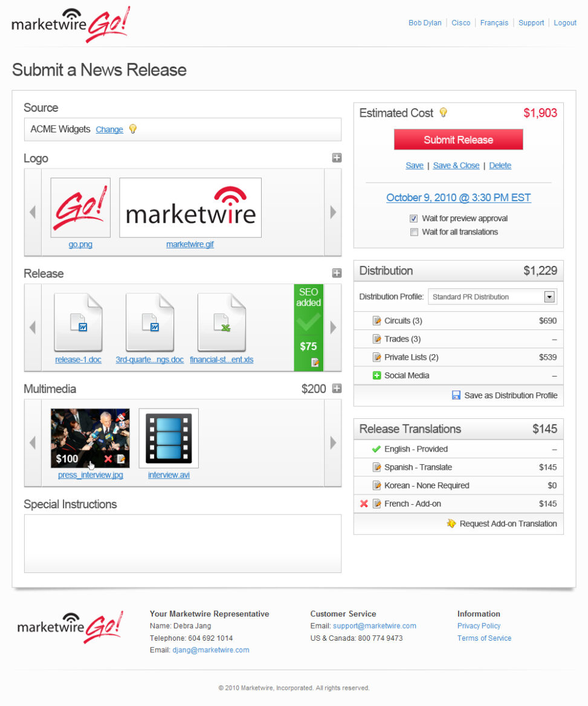This screenshot has width=588, height=706.
Task: Click the plus icon beside Logo section
Action: (x=337, y=158)
